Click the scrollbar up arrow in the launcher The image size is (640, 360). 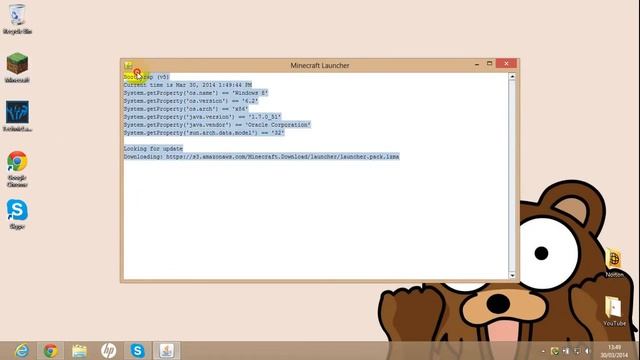point(512,76)
